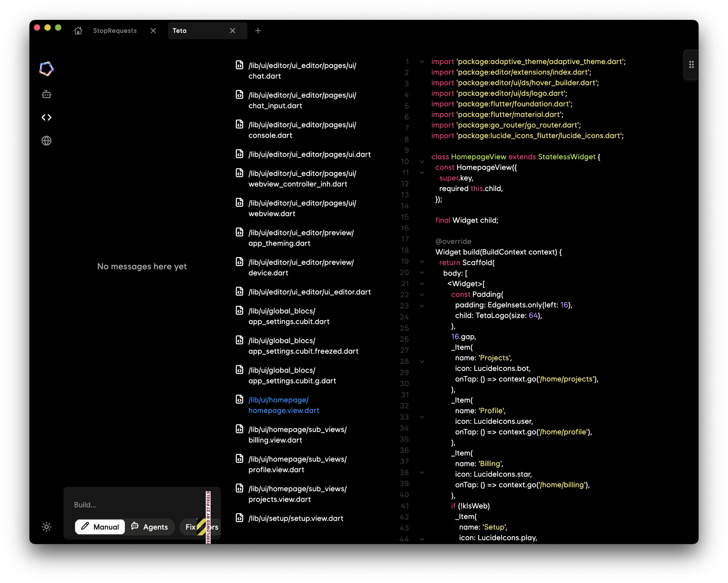Toggle the theme sun icon

coord(46,527)
